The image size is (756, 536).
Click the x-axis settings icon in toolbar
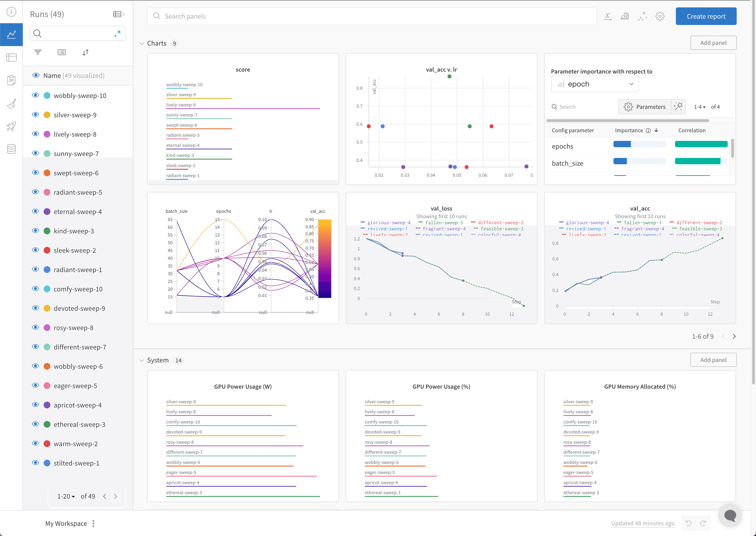coord(608,16)
